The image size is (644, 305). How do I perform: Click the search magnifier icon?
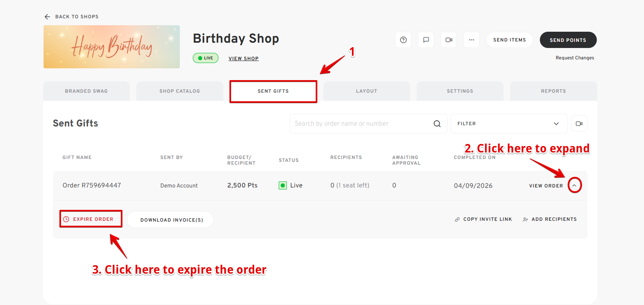point(437,124)
